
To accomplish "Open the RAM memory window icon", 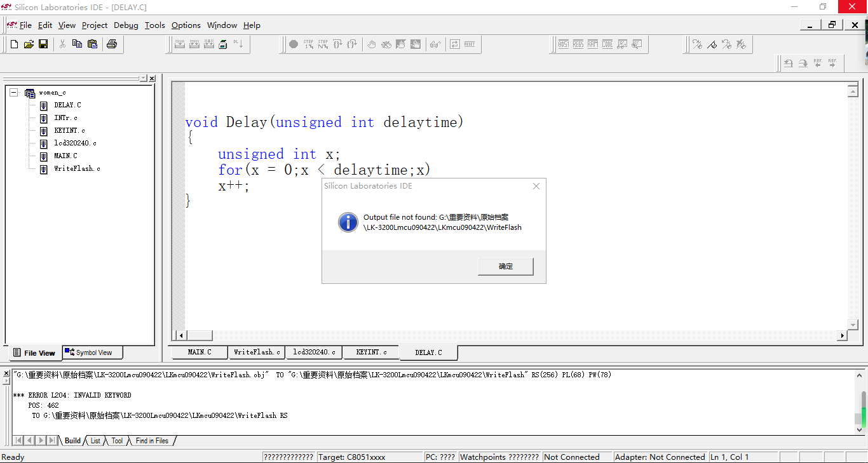I will point(593,44).
